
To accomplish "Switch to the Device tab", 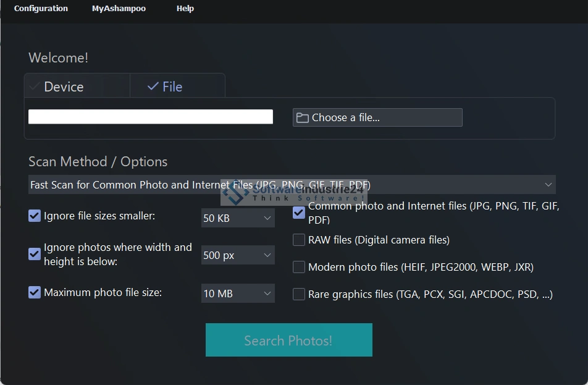I will pyautogui.click(x=64, y=87).
